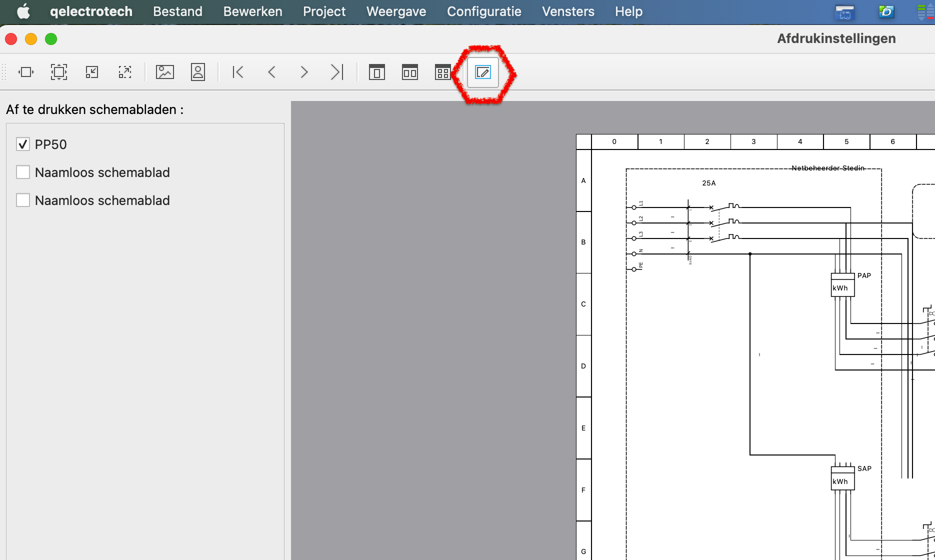The height and width of the screenshot is (560, 935).
Task: Check the first Naamloos schemablad checkbox
Action: [23, 172]
